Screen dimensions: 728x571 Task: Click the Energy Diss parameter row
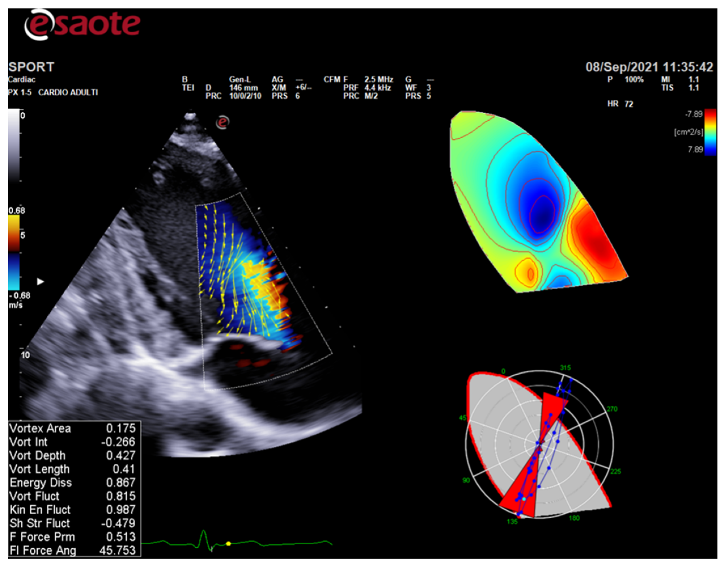[x=73, y=483]
